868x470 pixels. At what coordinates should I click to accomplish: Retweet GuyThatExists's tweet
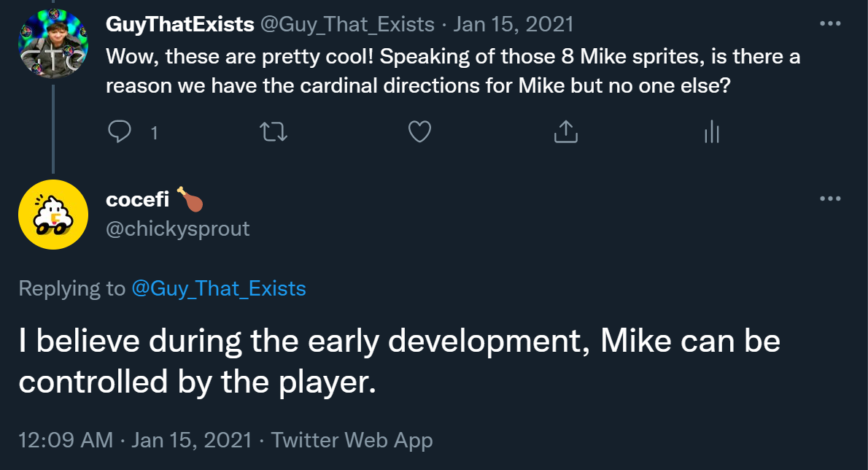point(274,131)
